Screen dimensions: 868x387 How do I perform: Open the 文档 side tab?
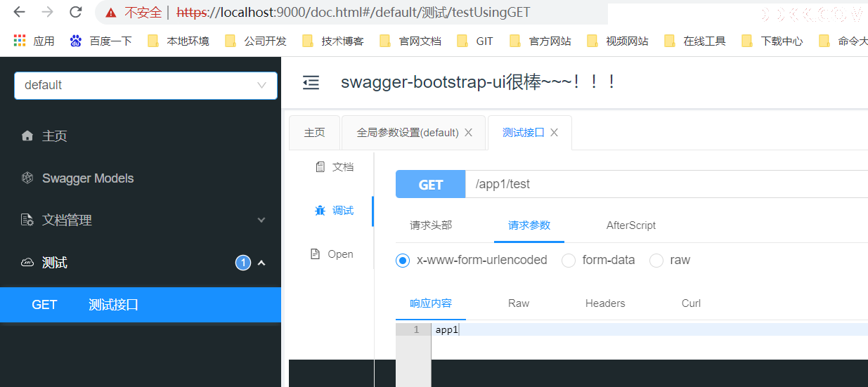tap(335, 167)
